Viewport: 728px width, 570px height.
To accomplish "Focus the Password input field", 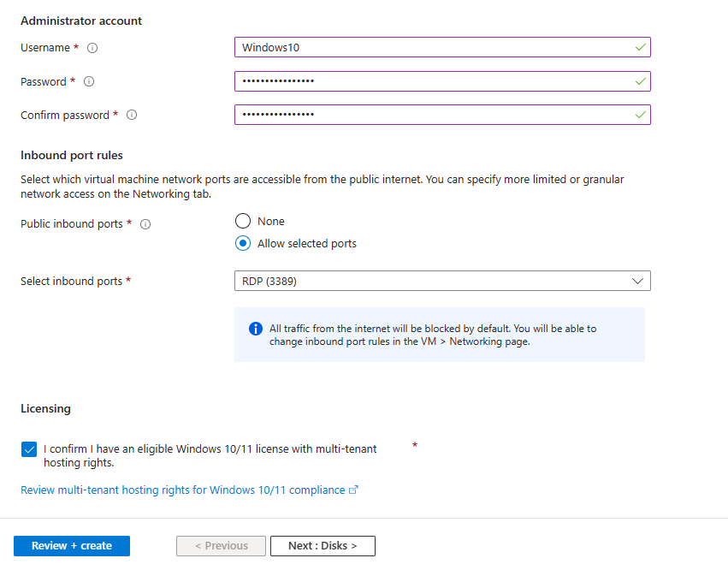I will coord(442,81).
